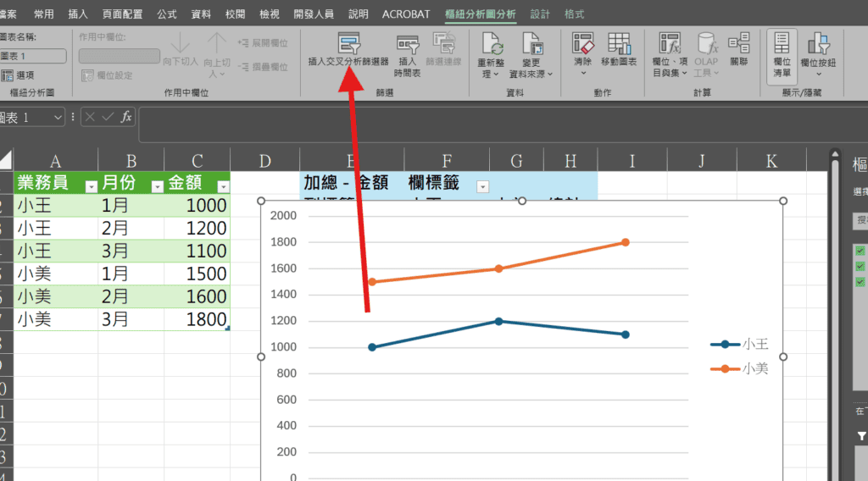The height and width of the screenshot is (481, 868).
Task: Toggle the third field checkbox in field list
Action: (x=860, y=281)
